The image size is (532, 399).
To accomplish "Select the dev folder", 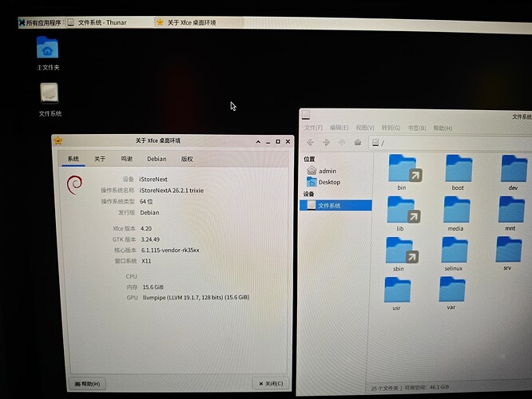I will coord(514,172).
